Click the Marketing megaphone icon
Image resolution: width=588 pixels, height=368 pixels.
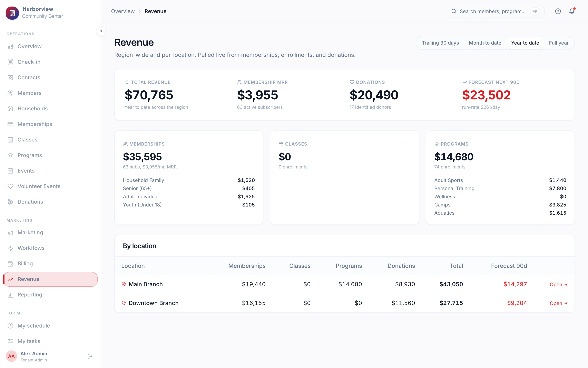(10, 233)
